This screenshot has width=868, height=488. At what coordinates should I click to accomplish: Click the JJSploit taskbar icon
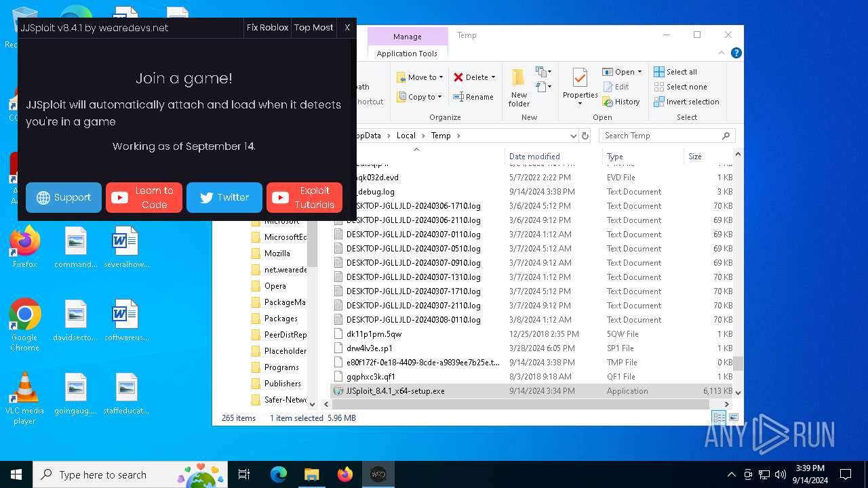[x=378, y=474]
